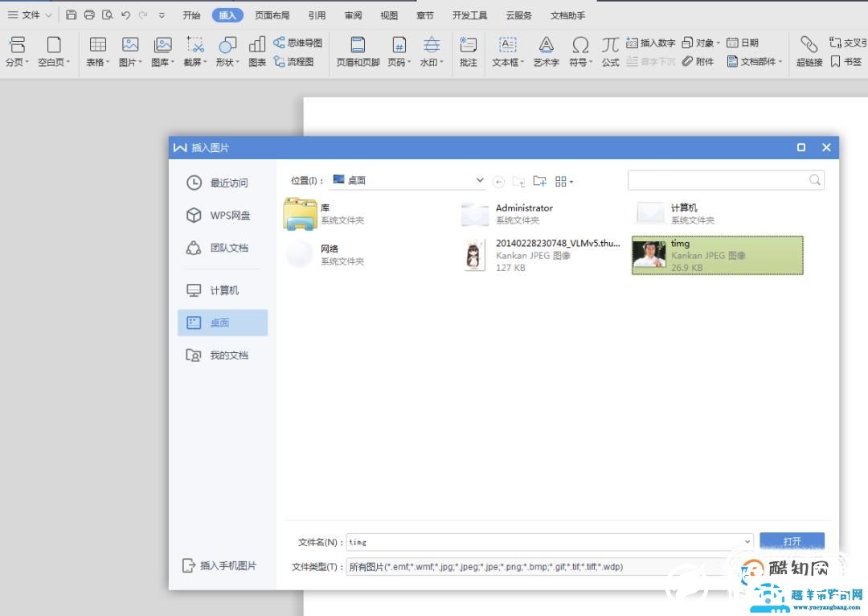Select 最近访问 in dialog sidebar
This screenshot has height=616, width=868.
(223, 183)
